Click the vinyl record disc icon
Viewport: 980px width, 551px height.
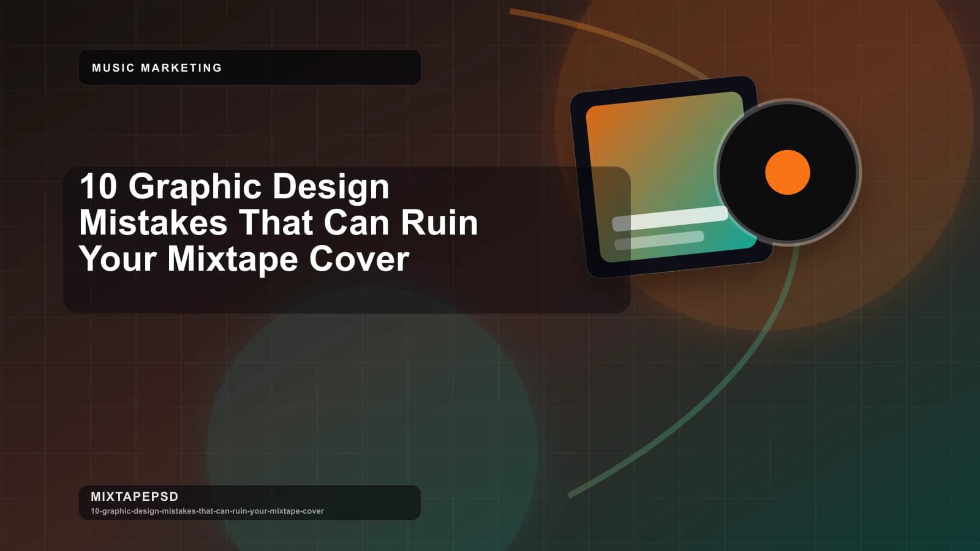(x=788, y=173)
